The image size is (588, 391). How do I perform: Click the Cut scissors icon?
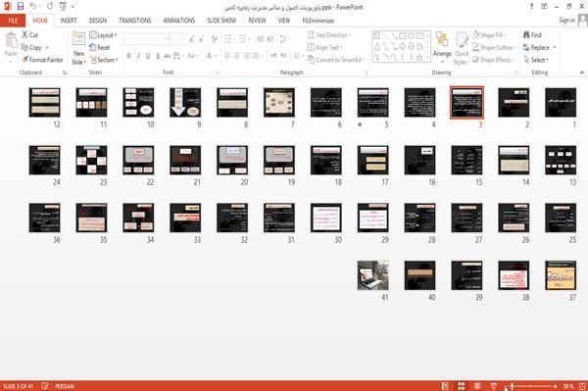coord(25,35)
